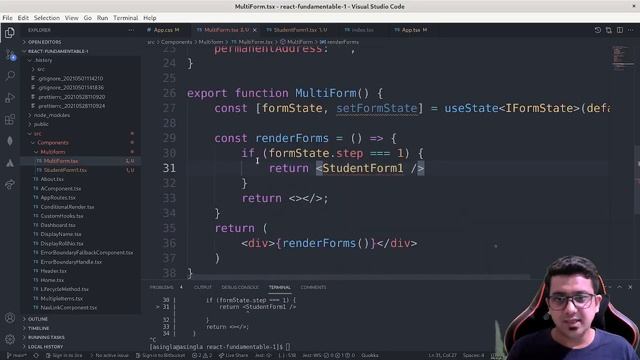Open the Selection menu
The height and width of the screenshot is (360, 640).
pos(47,18)
